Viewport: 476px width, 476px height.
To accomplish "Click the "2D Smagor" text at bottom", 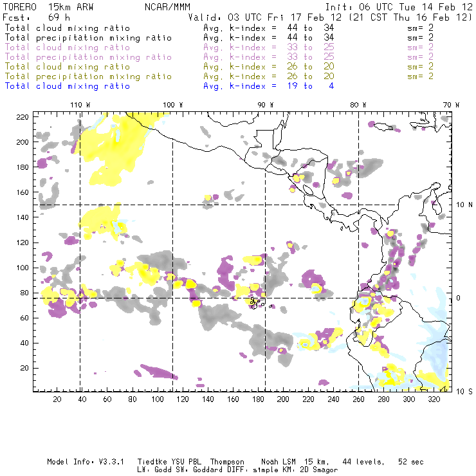I will pos(319,470).
